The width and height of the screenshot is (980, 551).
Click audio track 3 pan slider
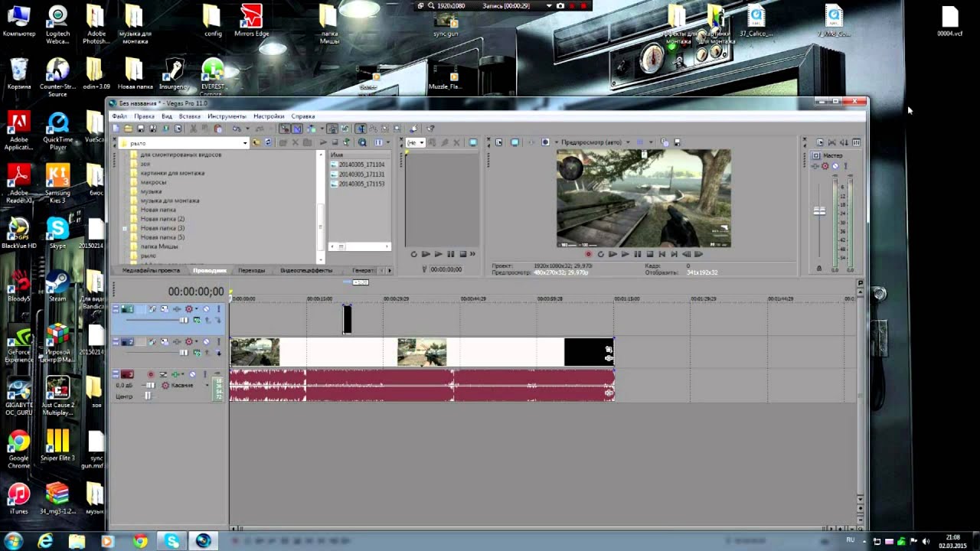click(x=148, y=396)
